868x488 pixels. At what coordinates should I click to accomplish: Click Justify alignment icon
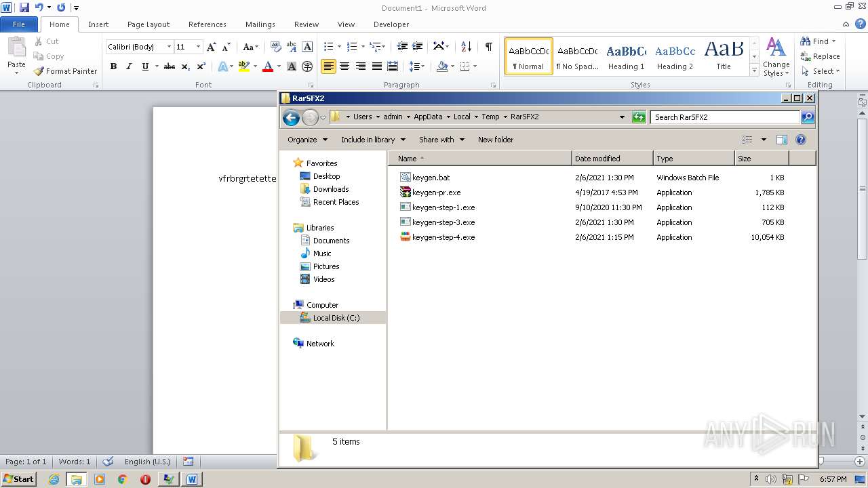[377, 66]
